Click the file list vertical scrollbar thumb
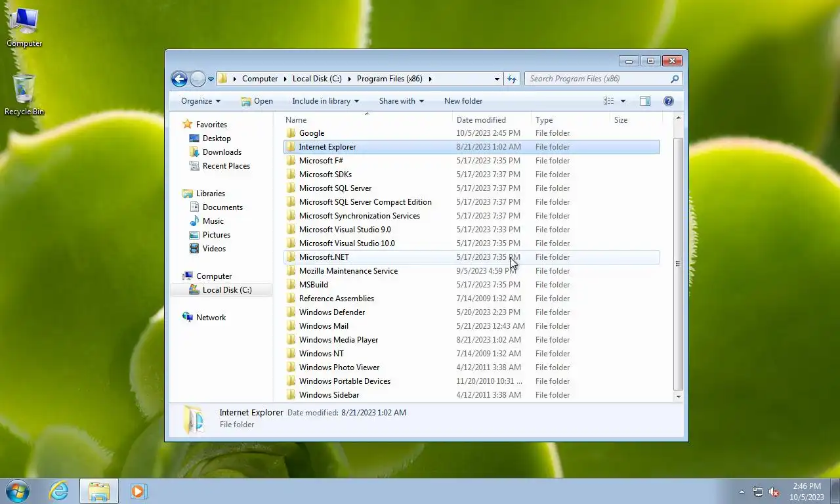The image size is (840, 504). pos(678,264)
